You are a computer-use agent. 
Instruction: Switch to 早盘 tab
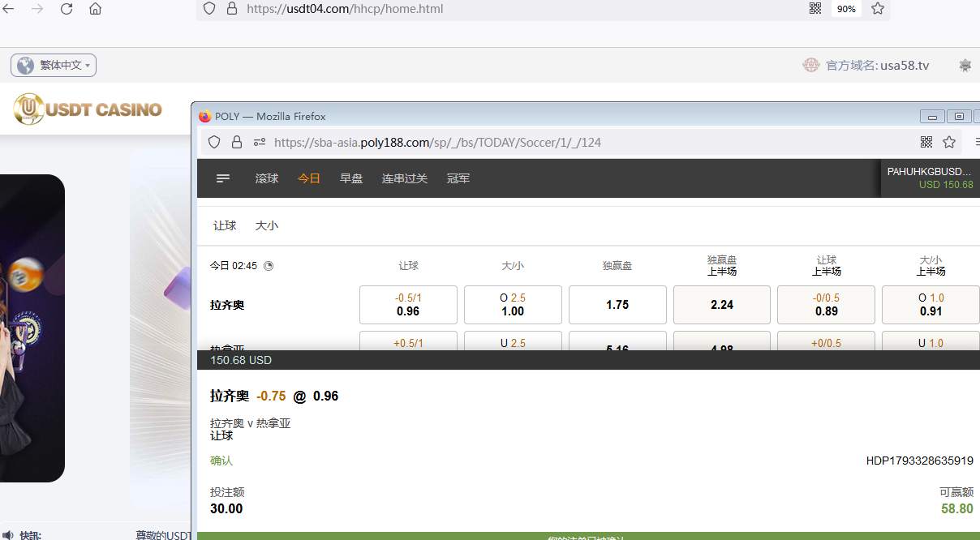[x=351, y=178]
